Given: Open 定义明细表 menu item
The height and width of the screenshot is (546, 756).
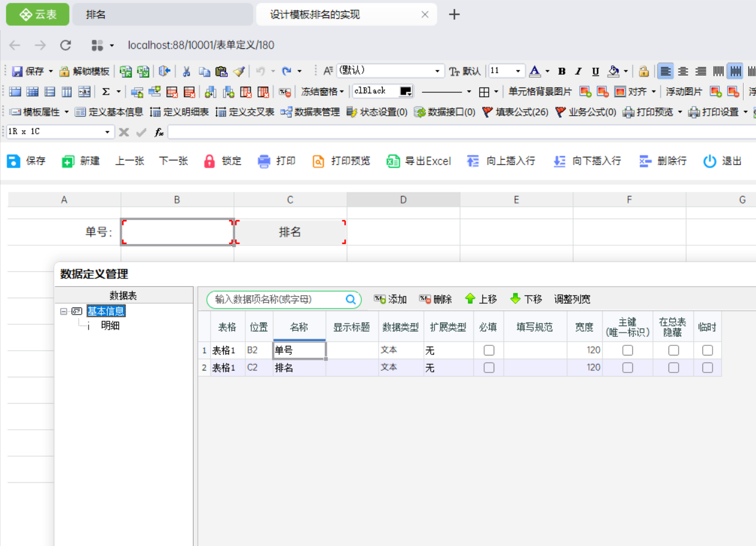Looking at the screenshot, I should [x=180, y=112].
